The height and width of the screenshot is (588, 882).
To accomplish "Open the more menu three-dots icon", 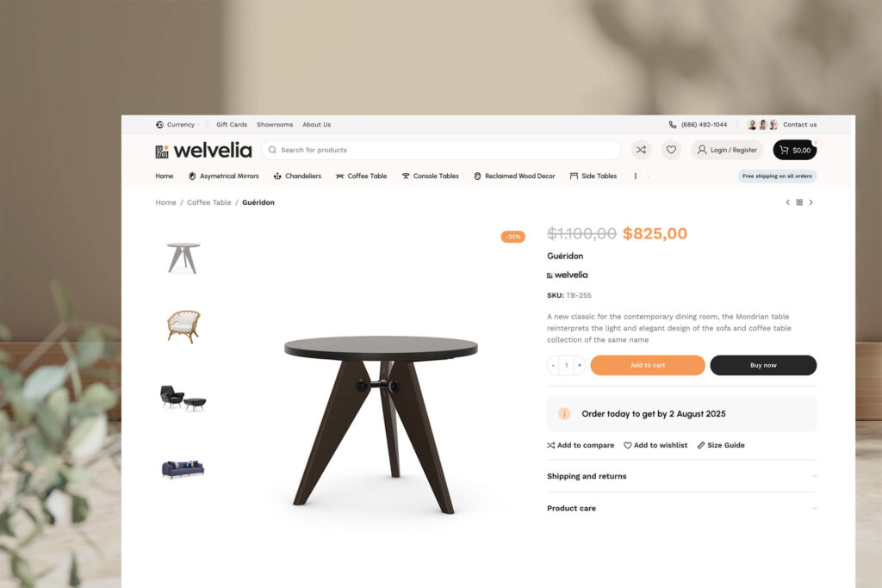I will [636, 176].
